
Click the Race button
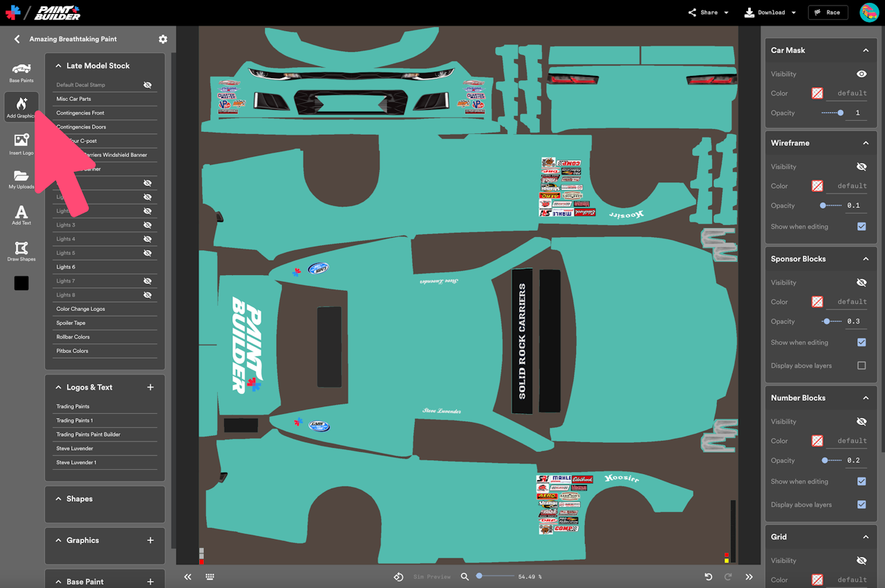pyautogui.click(x=828, y=12)
